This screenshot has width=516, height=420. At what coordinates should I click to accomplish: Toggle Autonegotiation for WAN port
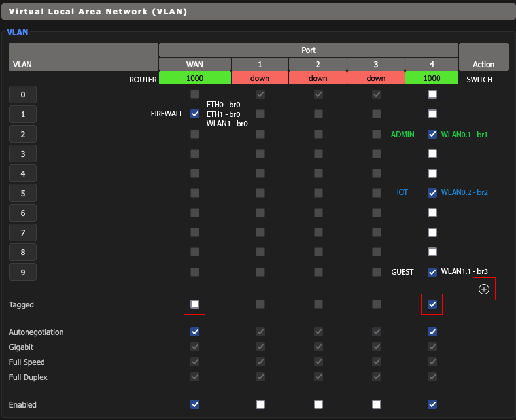(x=195, y=332)
